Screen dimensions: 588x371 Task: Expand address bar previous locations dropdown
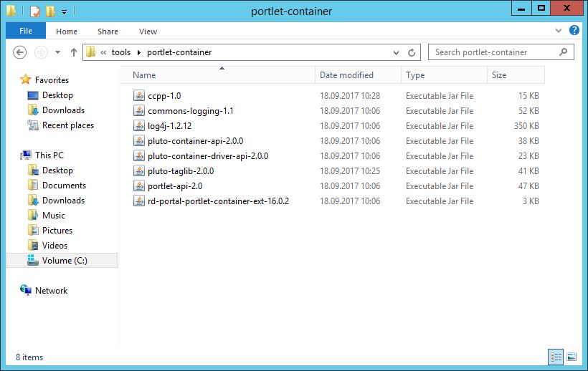pyautogui.click(x=396, y=53)
